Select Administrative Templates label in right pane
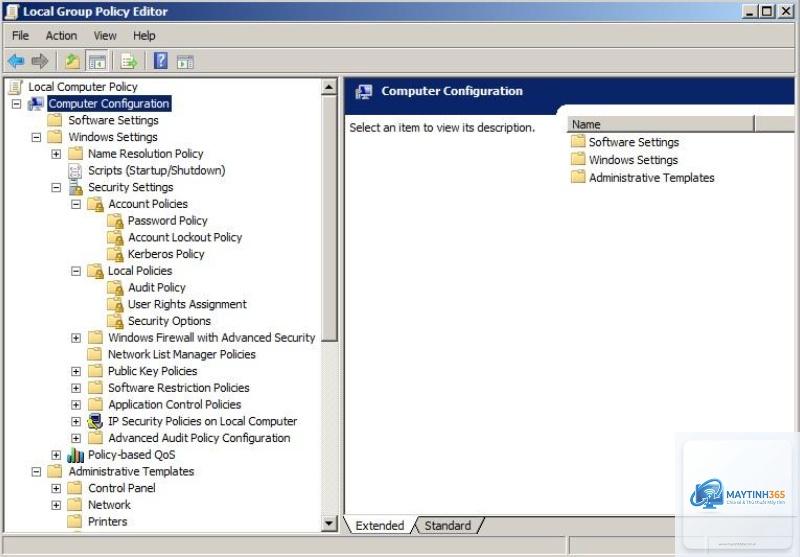 click(x=652, y=178)
